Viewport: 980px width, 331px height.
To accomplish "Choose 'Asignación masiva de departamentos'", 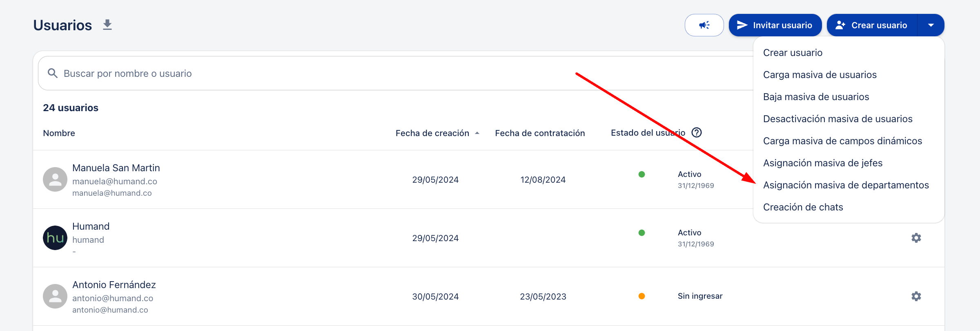I will point(846,185).
